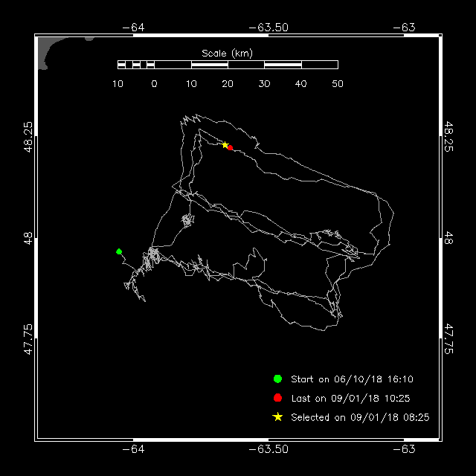Screen dimensions: 476x476
Task: Click the left 48 latitude label
Action: point(28,238)
